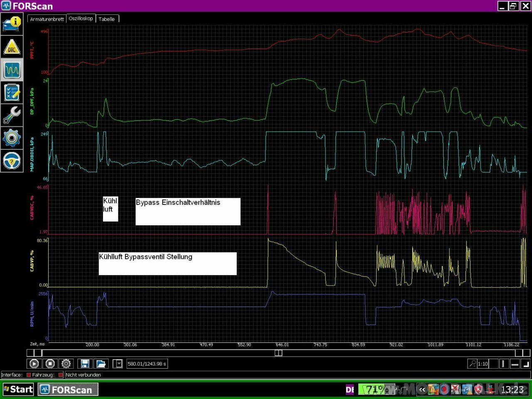The height and width of the screenshot is (399, 532).
Task: Stop recording with the stop button
Action: (50, 364)
